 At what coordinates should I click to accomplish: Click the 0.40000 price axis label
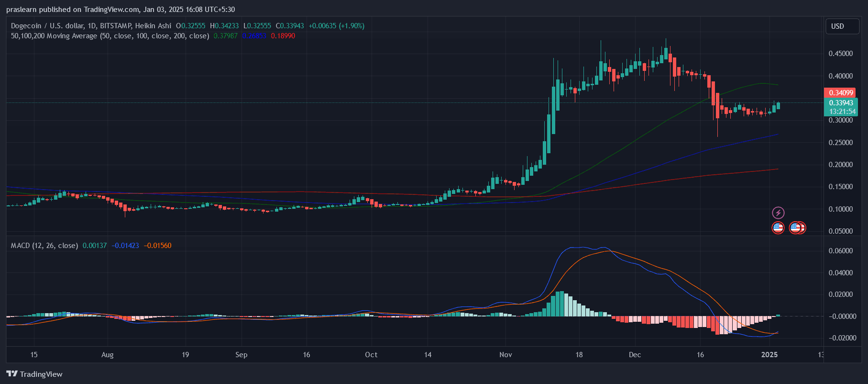coord(840,76)
